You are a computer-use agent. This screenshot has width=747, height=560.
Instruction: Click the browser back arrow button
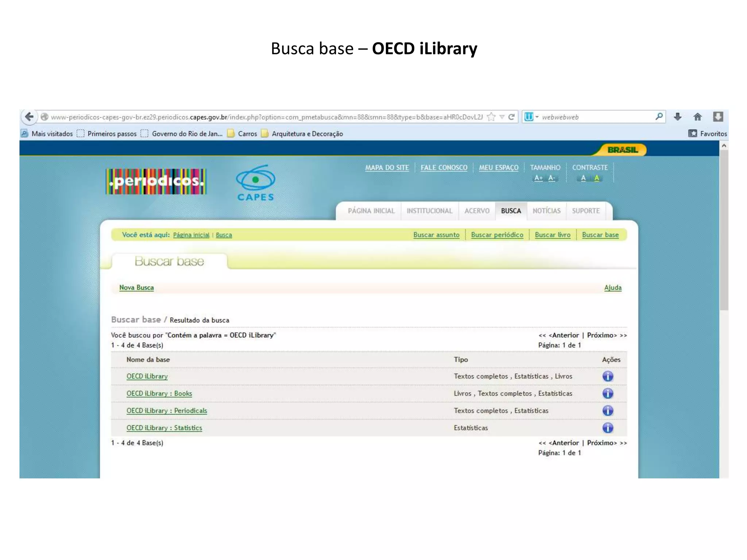pos(29,117)
